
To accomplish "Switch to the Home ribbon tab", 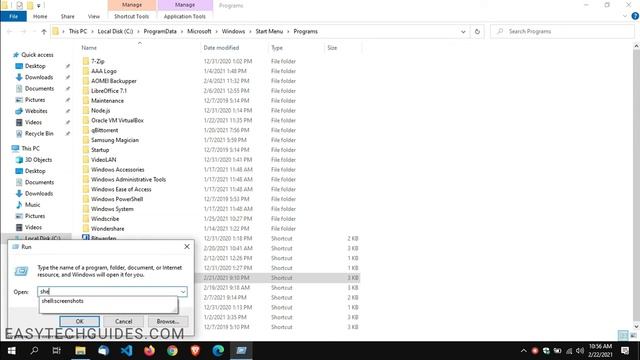I will pos(40,16).
